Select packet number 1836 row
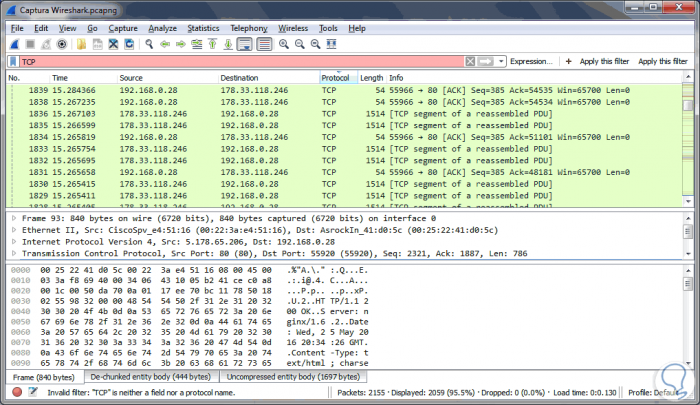Image resolution: width=700 pixels, height=405 pixels. tap(344, 114)
